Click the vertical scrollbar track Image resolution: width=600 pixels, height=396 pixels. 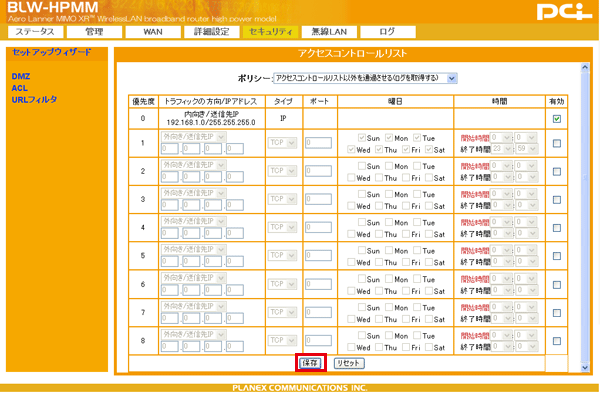585,217
